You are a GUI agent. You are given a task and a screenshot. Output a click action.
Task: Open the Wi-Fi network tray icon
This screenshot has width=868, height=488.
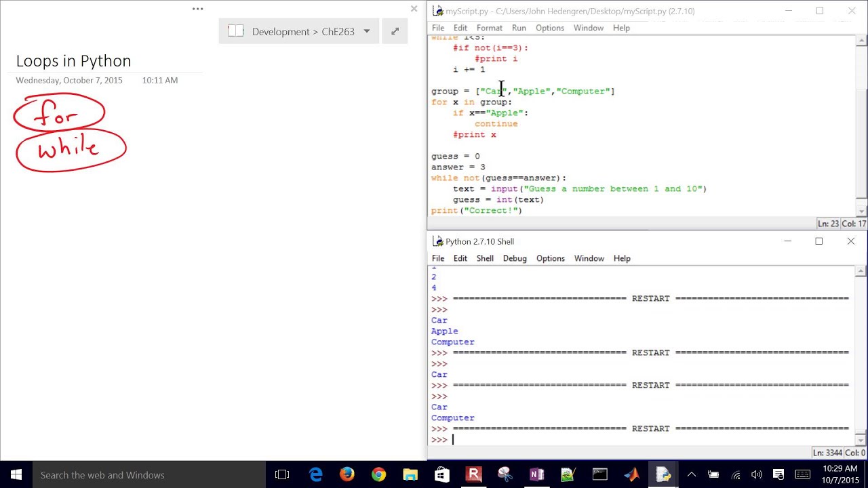[x=736, y=474]
